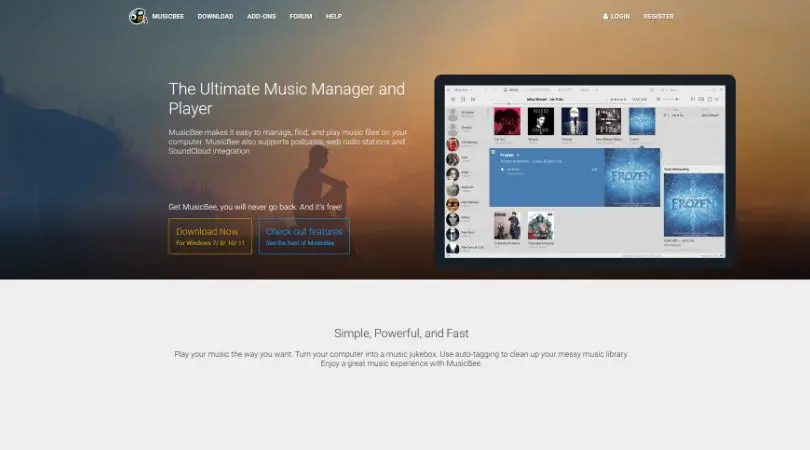The height and width of the screenshot is (450, 810).
Task: Click the Download Now button
Action: click(210, 236)
